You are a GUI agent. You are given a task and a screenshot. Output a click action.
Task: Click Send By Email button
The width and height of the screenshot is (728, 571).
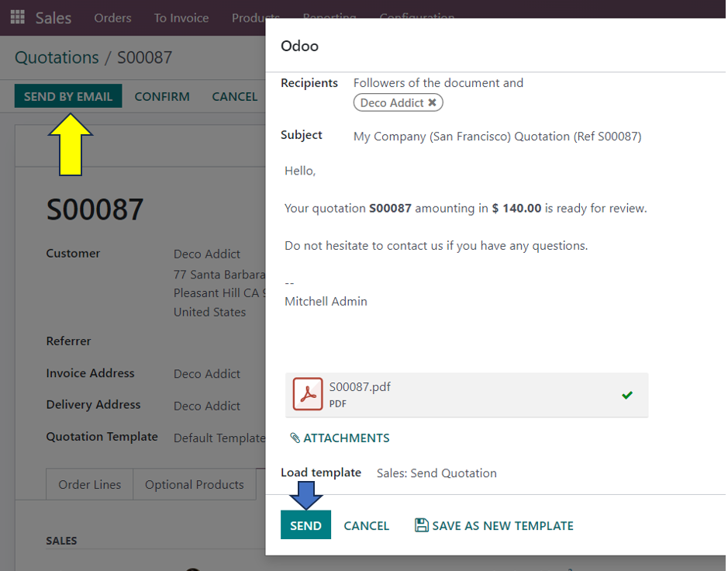68,96
